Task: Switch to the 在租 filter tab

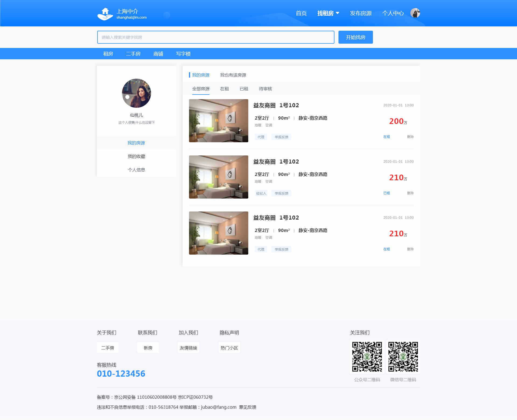Action: [x=224, y=89]
